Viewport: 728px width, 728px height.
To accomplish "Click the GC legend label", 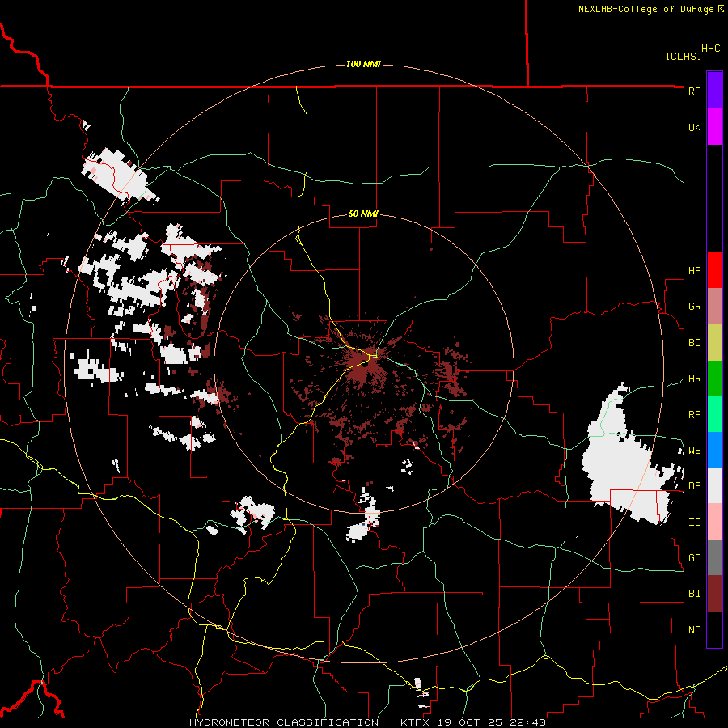I will click(694, 558).
